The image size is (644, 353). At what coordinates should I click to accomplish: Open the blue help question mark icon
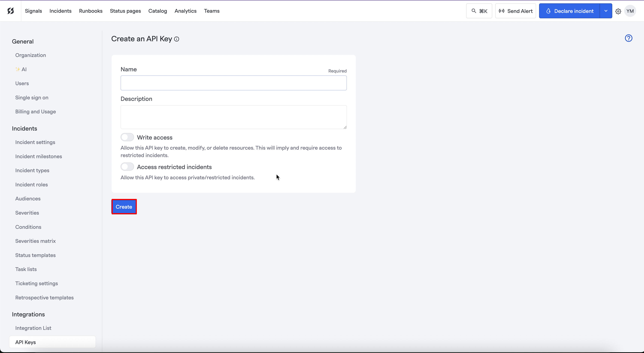pyautogui.click(x=628, y=38)
